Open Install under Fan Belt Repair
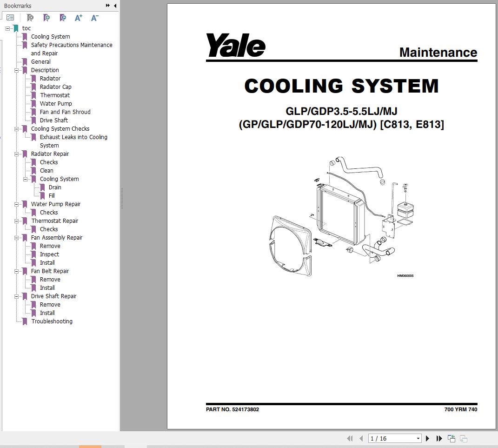This screenshot has height=448, width=498. 47,288
